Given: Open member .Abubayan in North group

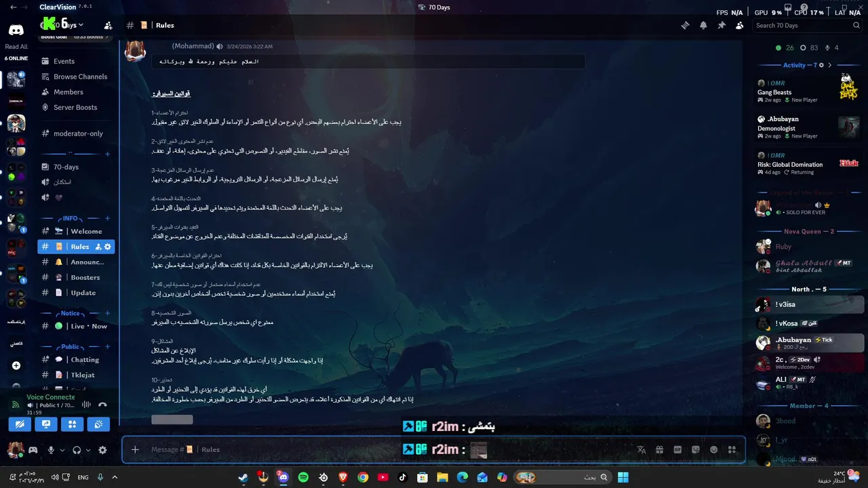Looking at the screenshot, I should [808, 342].
